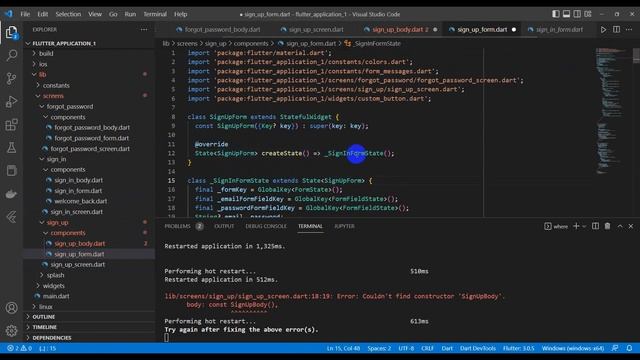640x360 pixels.
Task: Change Spaces: 2 indentation setting
Action: (379, 348)
